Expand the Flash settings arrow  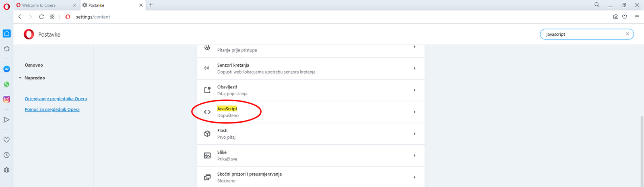[x=414, y=134]
